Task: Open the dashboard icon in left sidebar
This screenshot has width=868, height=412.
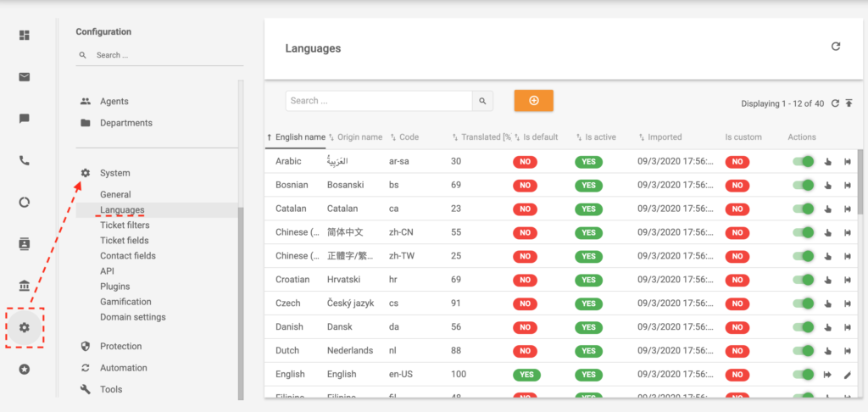Action: pyautogui.click(x=25, y=35)
